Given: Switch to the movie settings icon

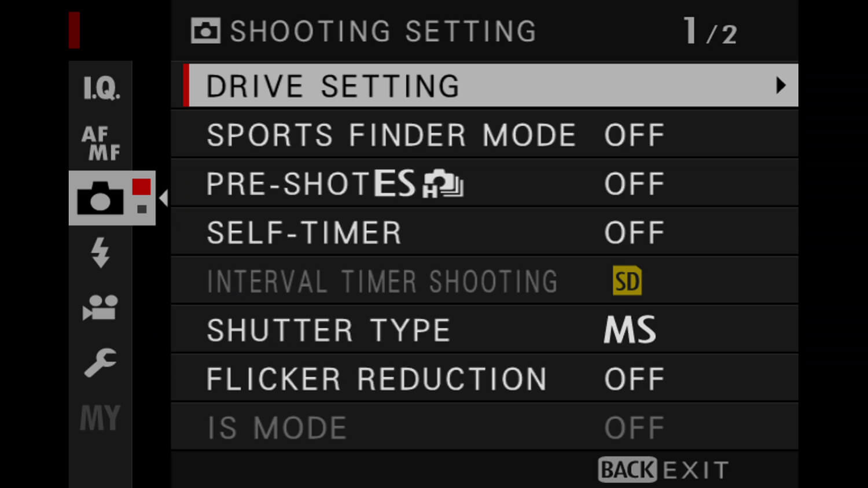Looking at the screenshot, I should [100, 307].
